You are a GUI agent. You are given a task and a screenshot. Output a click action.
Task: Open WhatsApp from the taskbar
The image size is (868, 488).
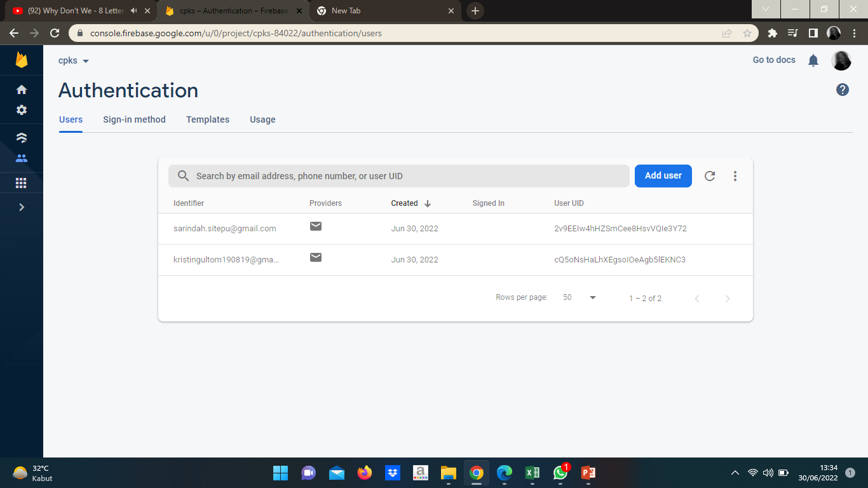tap(560, 473)
